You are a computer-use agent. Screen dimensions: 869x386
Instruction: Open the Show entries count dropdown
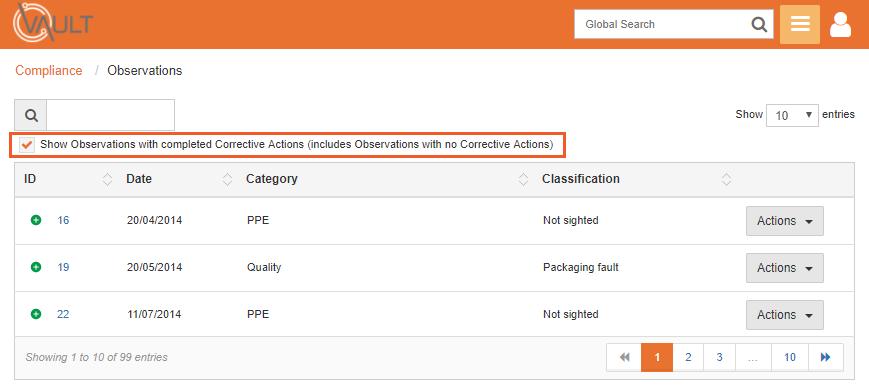(x=792, y=115)
